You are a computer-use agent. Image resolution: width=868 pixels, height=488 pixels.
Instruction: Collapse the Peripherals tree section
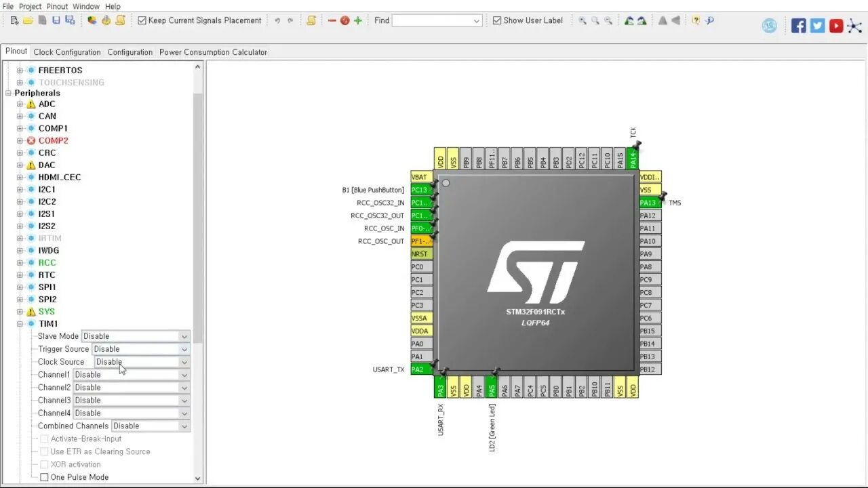[x=9, y=94]
